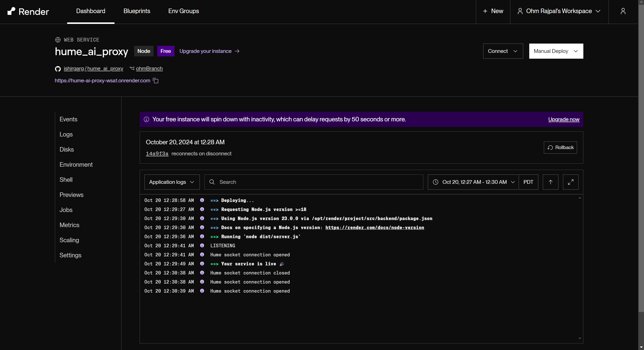Switch to the Blueprints tab
The image size is (644, 350).
pyautogui.click(x=137, y=11)
